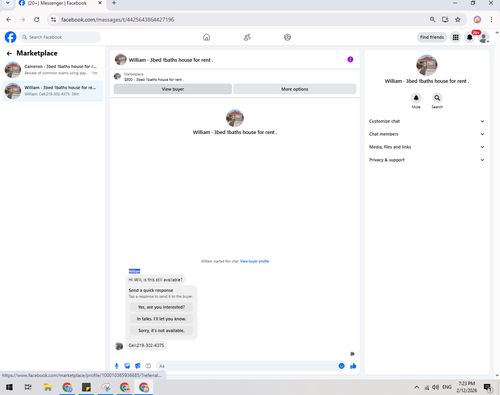
Task: Open the purple conversation information icon
Action: (350, 59)
